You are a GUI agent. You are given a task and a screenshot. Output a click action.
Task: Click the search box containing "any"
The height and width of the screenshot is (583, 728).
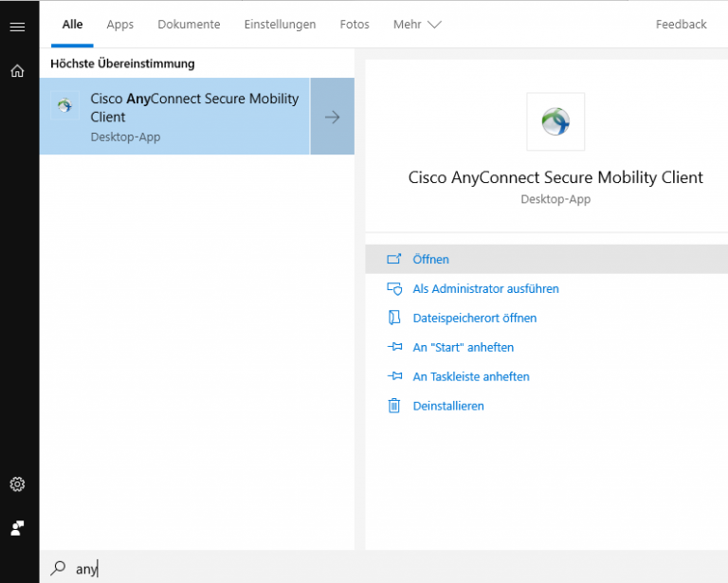pyautogui.click(x=384, y=568)
